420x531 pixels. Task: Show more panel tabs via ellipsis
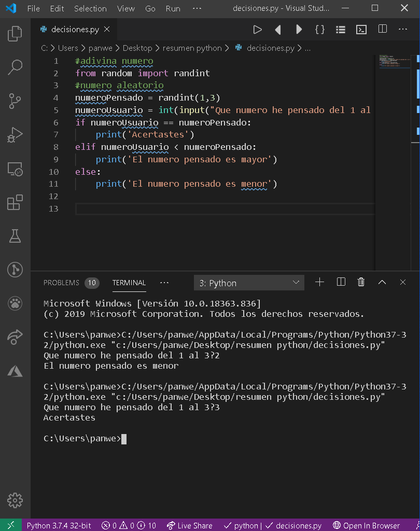(164, 283)
